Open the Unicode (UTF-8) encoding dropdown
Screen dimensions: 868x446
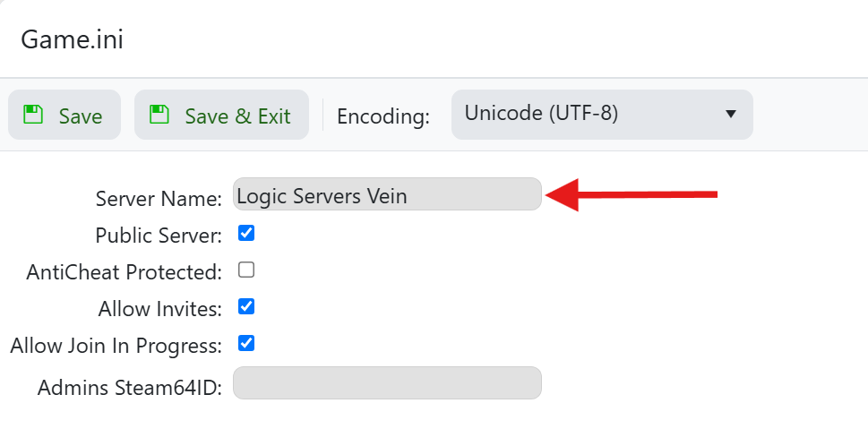pos(601,115)
